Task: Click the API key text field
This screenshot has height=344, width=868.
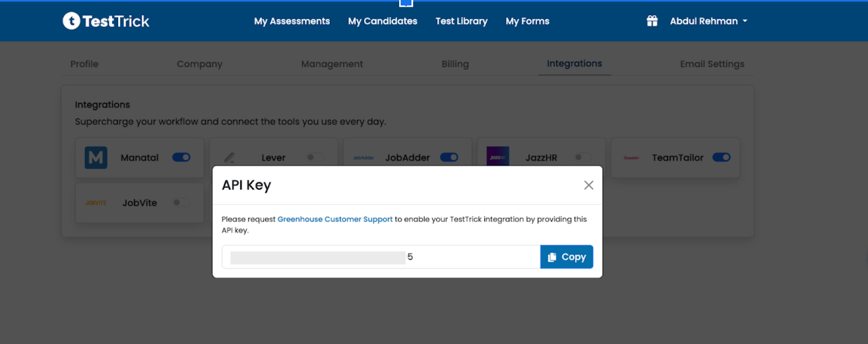Action: pyautogui.click(x=380, y=257)
